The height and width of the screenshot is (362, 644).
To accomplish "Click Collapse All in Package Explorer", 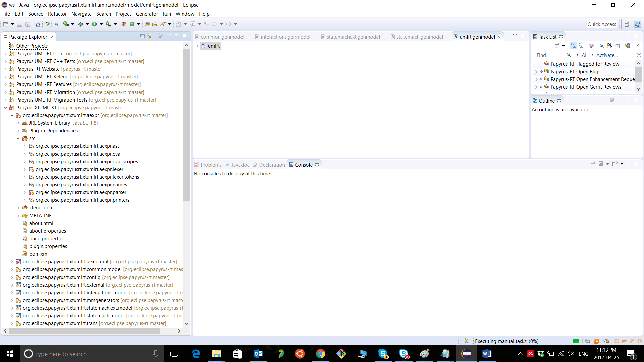I will [142, 36].
